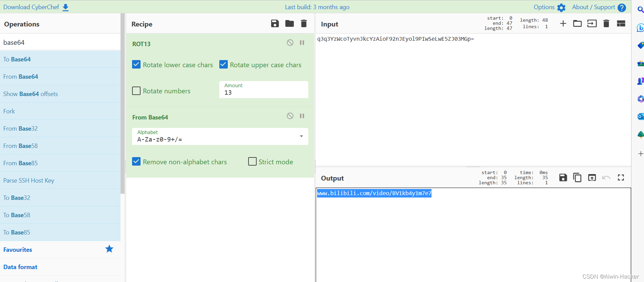Focus the operations search box
The width and height of the screenshot is (644, 282).
coord(60,42)
